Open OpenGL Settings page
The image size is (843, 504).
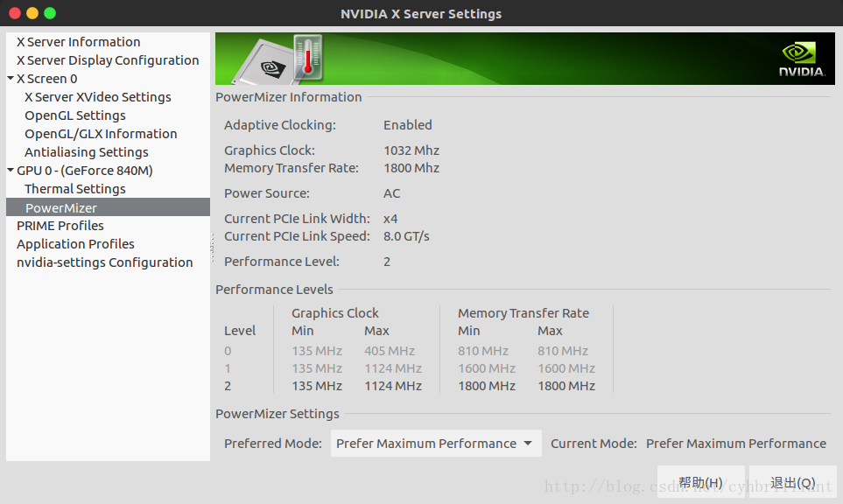pos(75,115)
